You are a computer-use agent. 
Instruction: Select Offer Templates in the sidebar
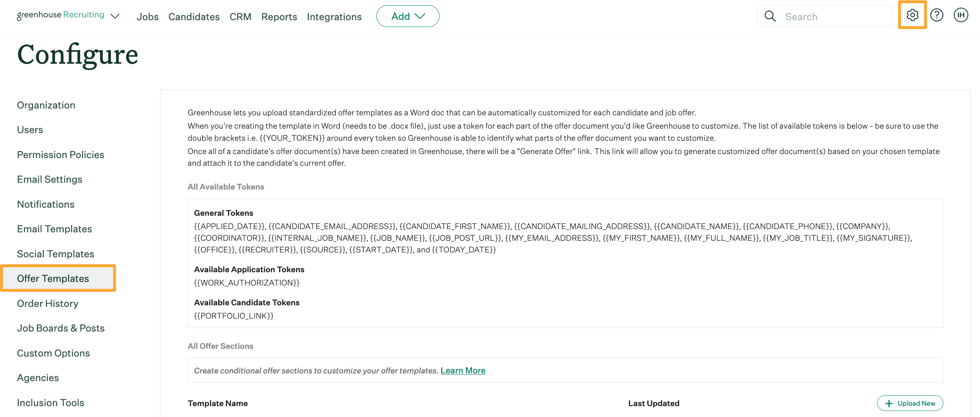pos(53,279)
